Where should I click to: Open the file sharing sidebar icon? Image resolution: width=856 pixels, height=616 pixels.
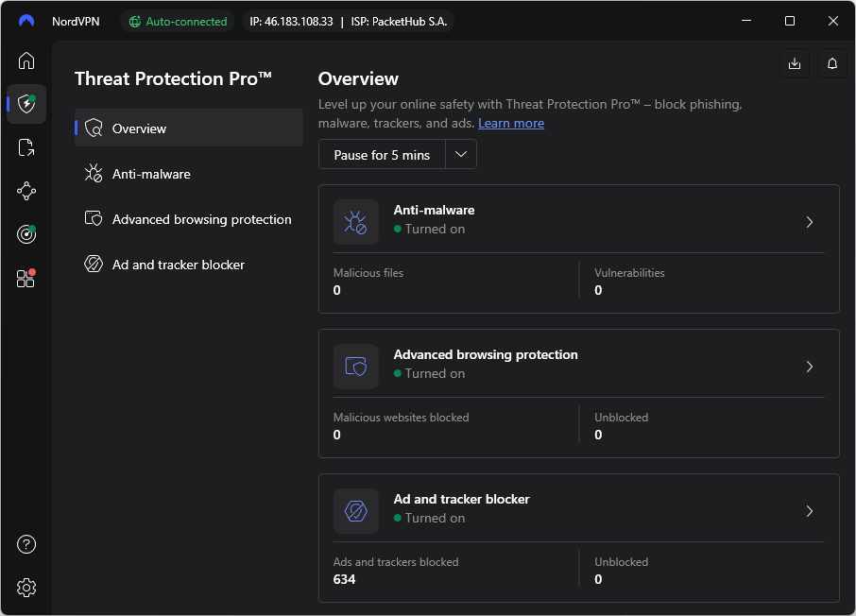pos(26,147)
